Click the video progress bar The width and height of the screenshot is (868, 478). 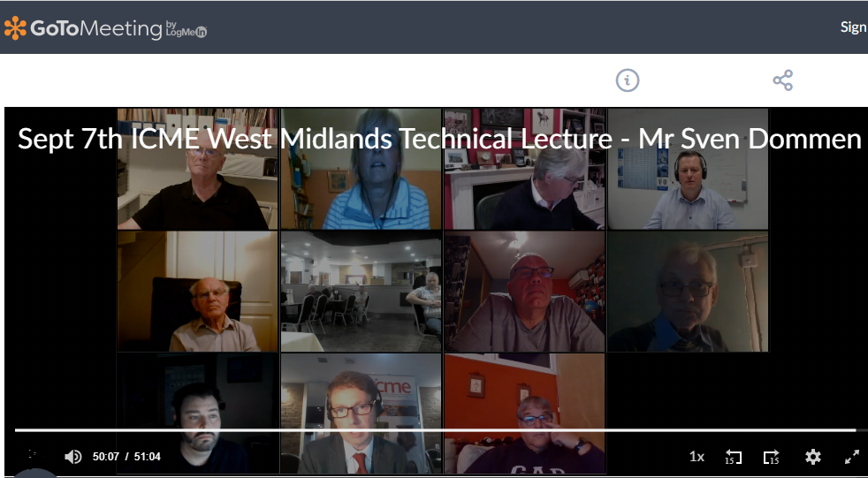point(435,430)
